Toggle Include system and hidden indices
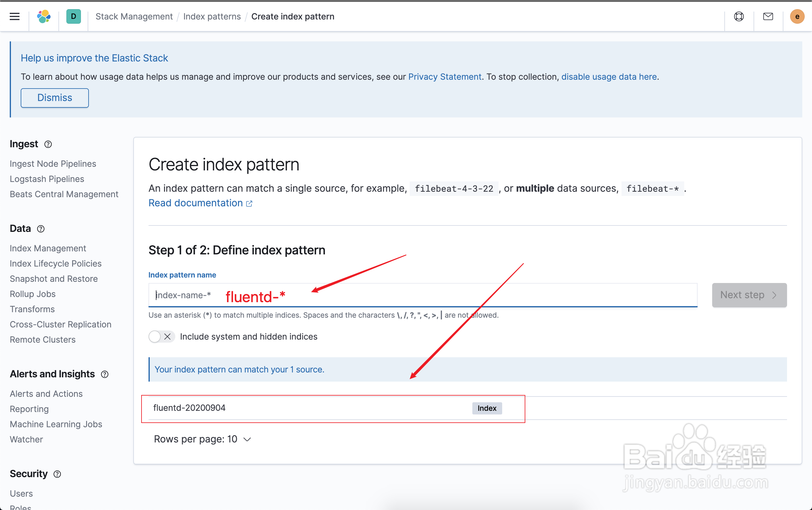 tap(161, 337)
